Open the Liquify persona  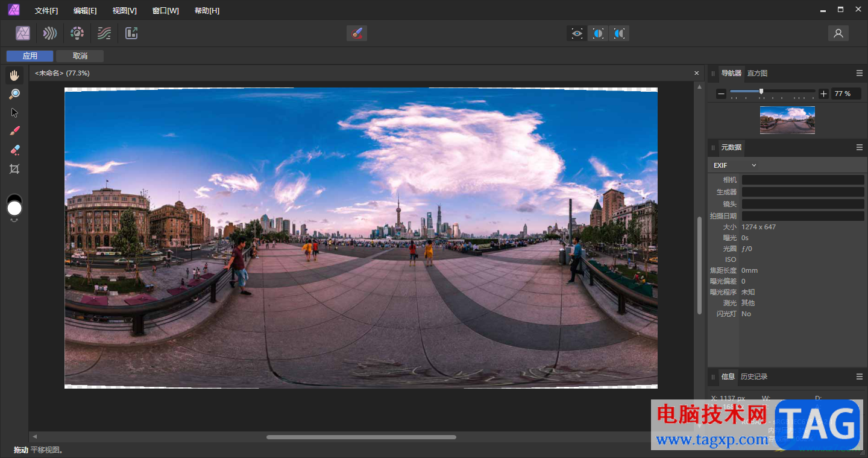coord(50,33)
